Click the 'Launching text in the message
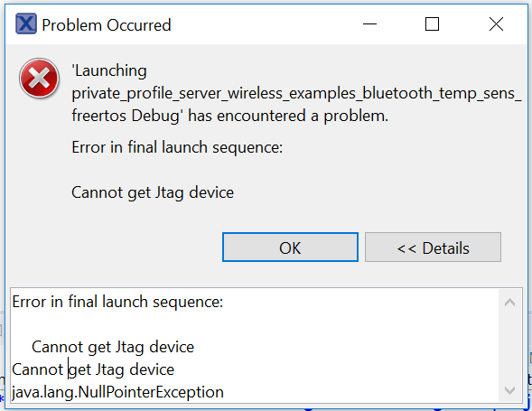The width and height of the screenshot is (532, 411). pos(109,70)
